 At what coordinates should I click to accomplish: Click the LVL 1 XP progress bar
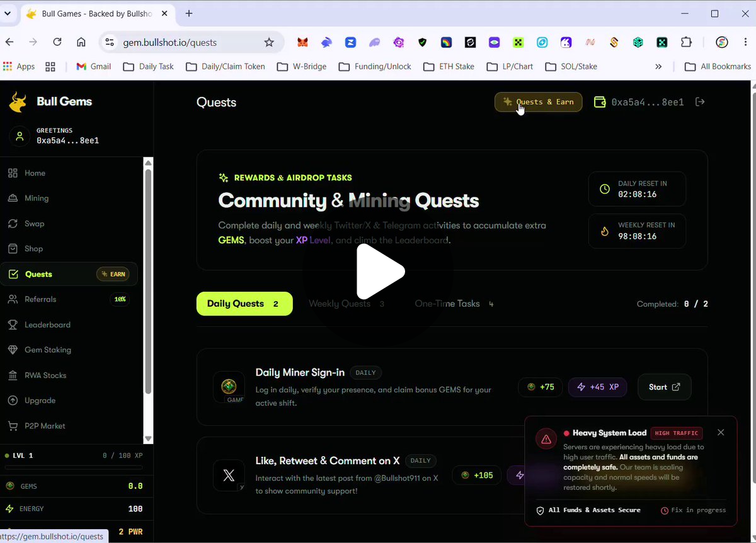pos(74,468)
